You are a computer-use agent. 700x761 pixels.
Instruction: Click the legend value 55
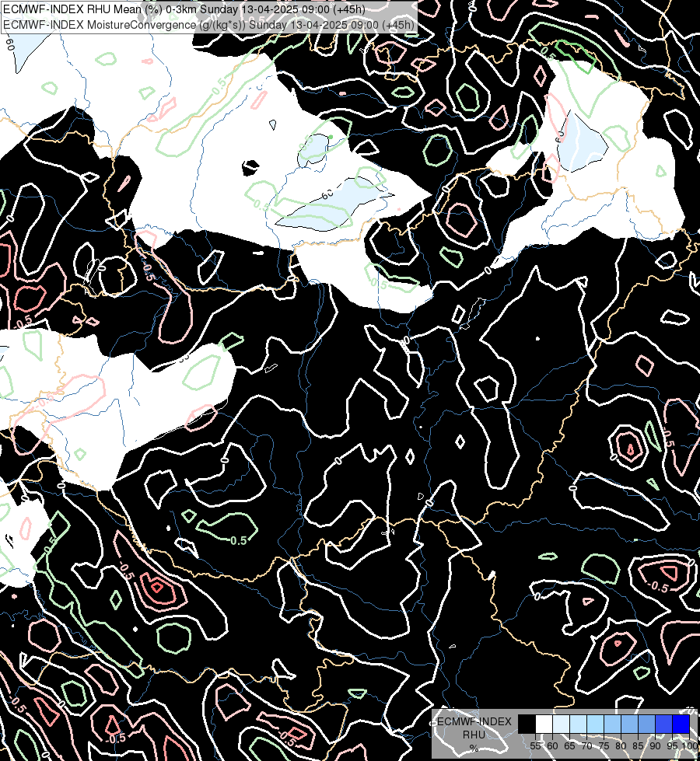[x=535, y=746]
